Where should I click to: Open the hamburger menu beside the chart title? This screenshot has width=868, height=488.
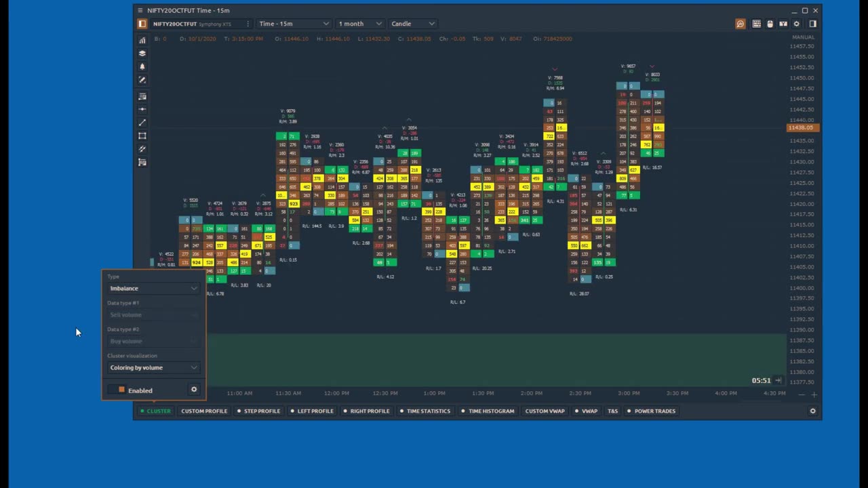tap(140, 11)
